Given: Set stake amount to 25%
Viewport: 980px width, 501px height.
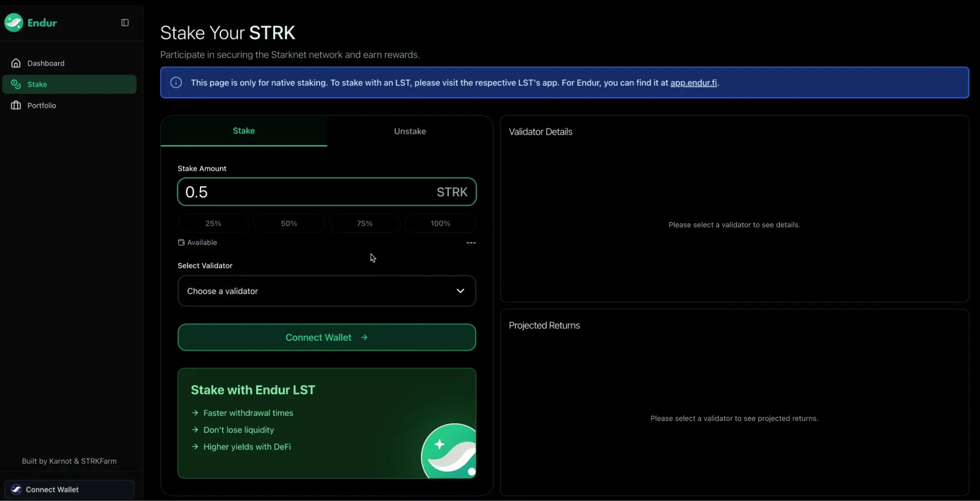Looking at the screenshot, I should (x=213, y=223).
